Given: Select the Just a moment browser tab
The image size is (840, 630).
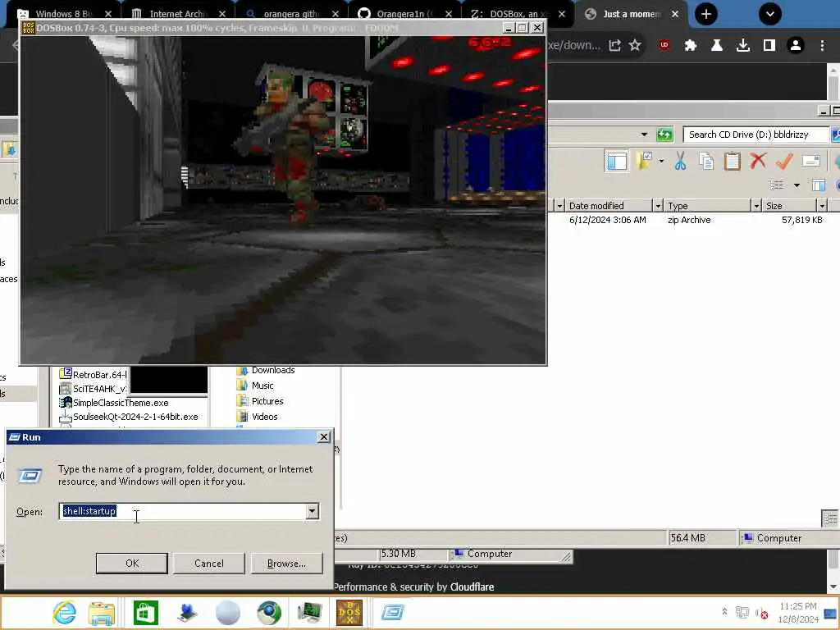Looking at the screenshot, I should [632, 14].
